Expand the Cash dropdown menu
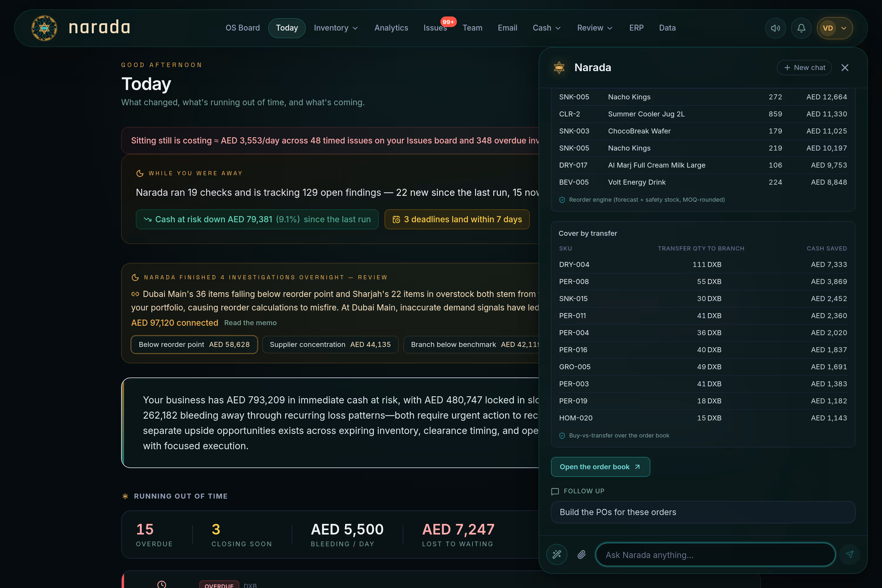Image resolution: width=882 pixels, height=588 pixels. tap(547, 28)
